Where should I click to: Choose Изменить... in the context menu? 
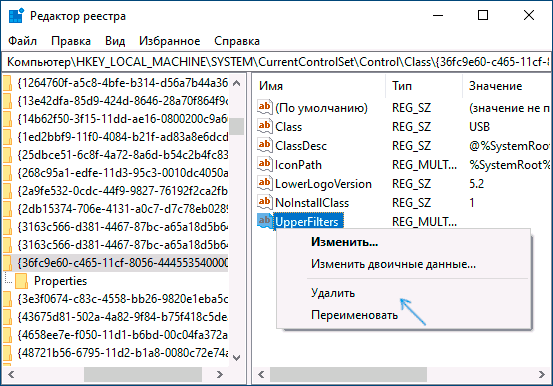(x=403, y=242)
